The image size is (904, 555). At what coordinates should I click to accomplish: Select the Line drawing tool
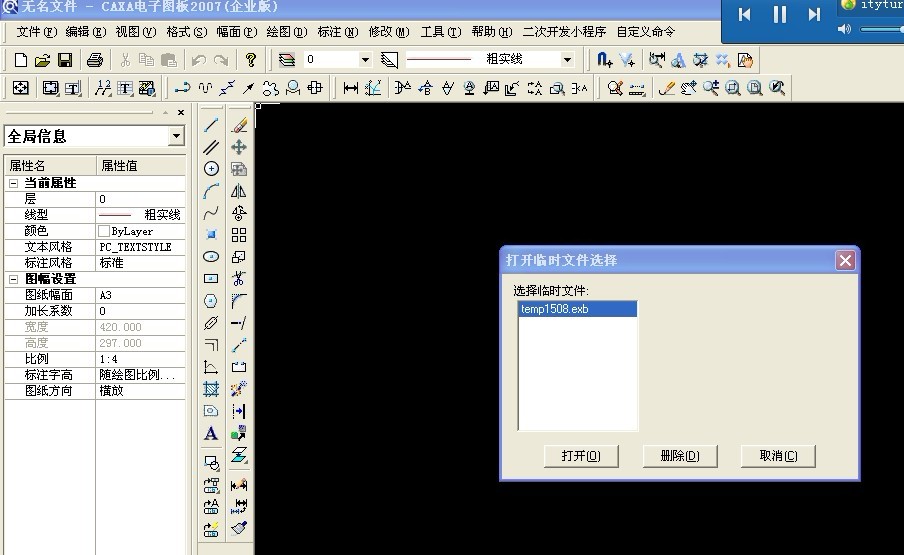(211, 125)
